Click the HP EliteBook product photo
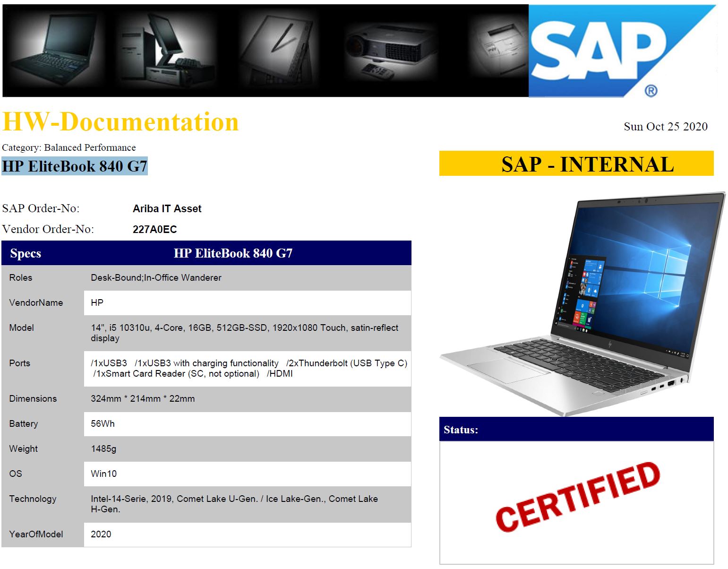 pyautogui.click(x=582, y=303)
